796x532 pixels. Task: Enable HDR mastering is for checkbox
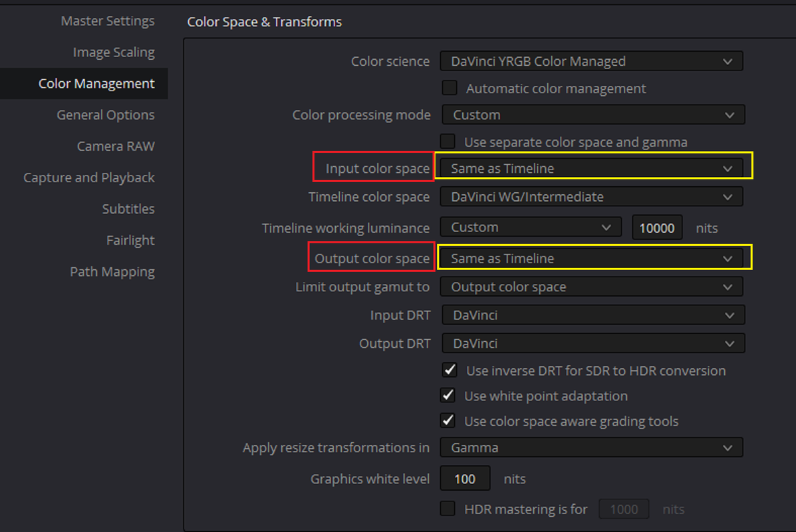[448, 508]
